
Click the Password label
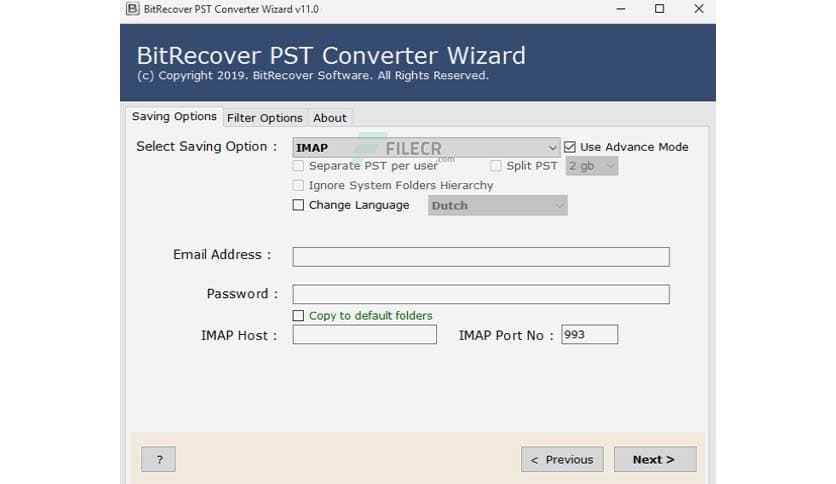[x=242, y=294]
